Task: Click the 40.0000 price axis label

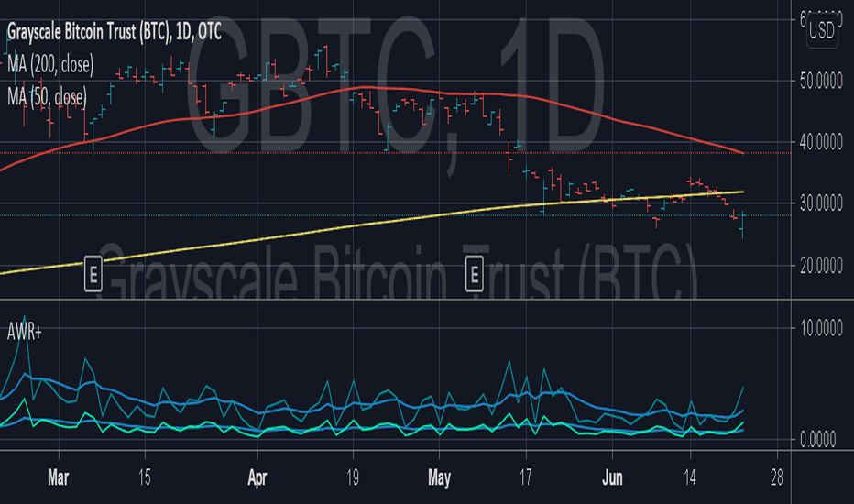Action: 821,143
